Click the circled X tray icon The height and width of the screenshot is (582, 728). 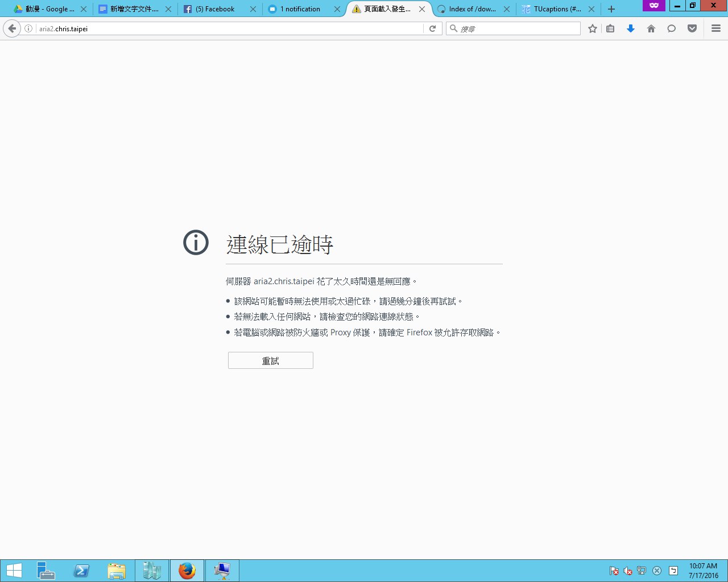tap(657, 571)
